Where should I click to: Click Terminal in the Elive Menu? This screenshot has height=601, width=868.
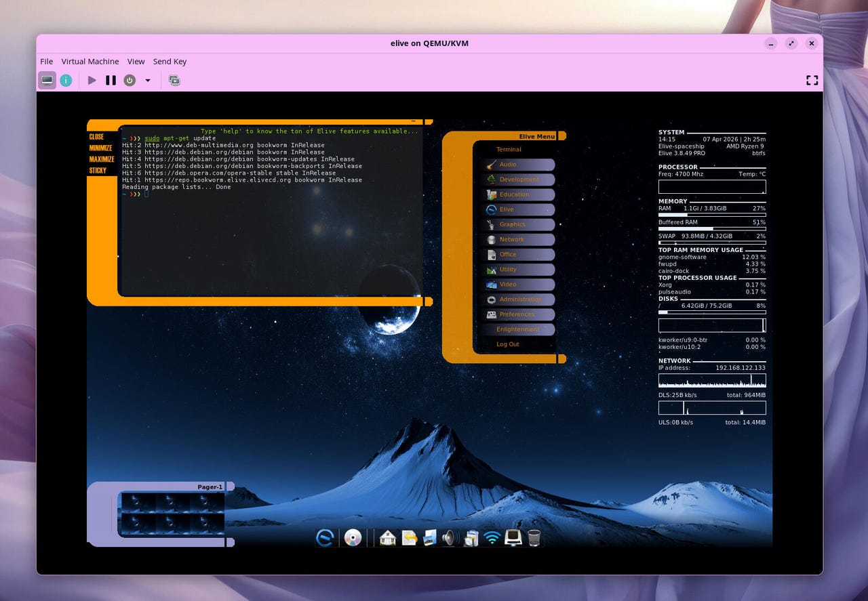click(x=509, y=149)
